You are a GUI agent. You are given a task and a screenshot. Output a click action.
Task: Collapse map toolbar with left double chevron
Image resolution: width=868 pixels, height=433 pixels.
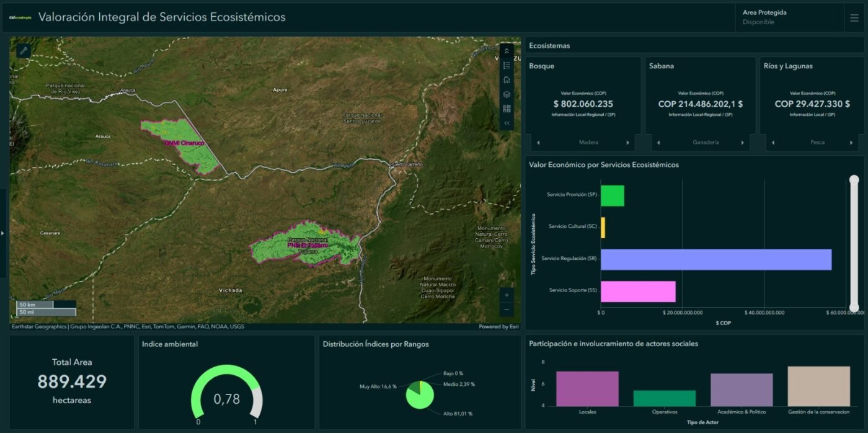click(507, 123)
